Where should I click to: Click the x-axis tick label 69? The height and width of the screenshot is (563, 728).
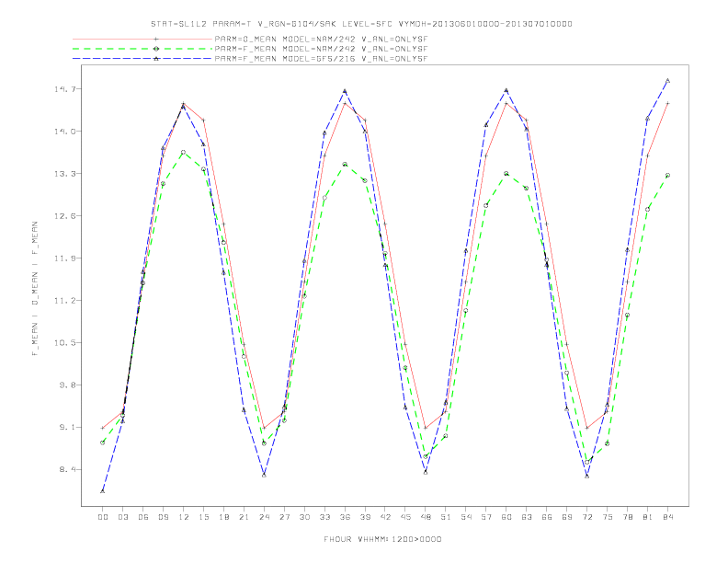click(x=567, y=517)
